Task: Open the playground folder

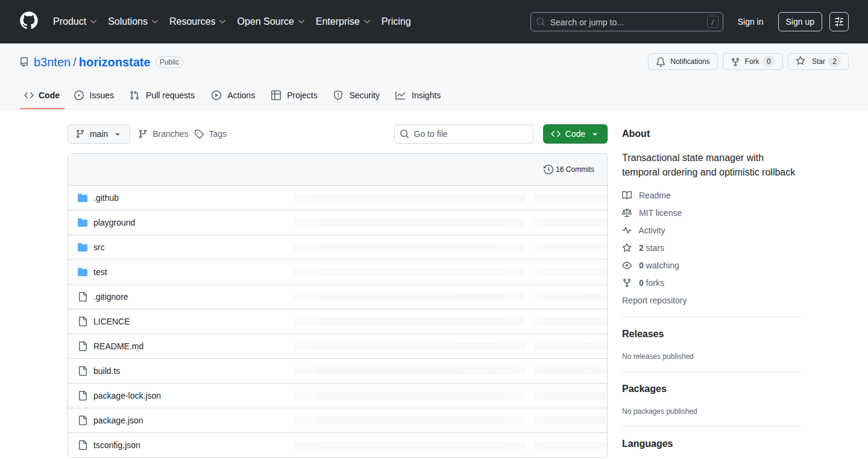Action: pos(114,223)
